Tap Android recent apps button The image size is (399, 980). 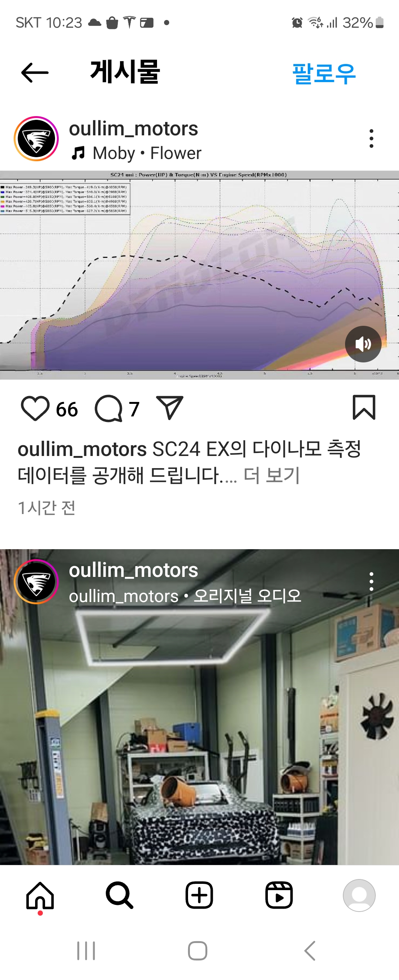click(x=86, y=951)
